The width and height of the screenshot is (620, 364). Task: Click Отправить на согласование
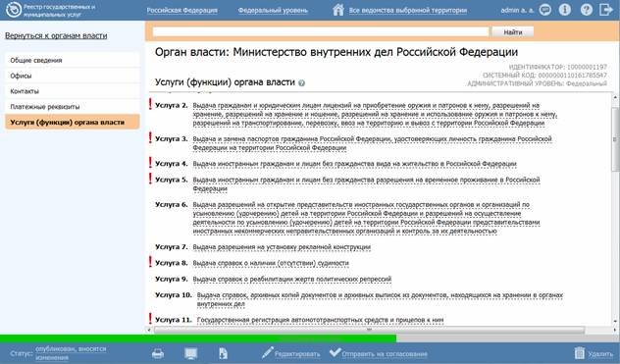click(379, 353)
